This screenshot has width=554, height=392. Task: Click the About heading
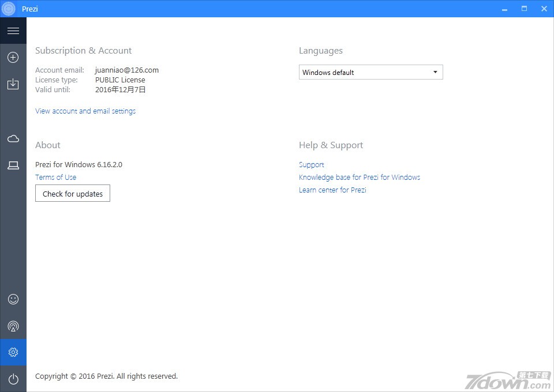pyautogui.click(x=48, y=145)
